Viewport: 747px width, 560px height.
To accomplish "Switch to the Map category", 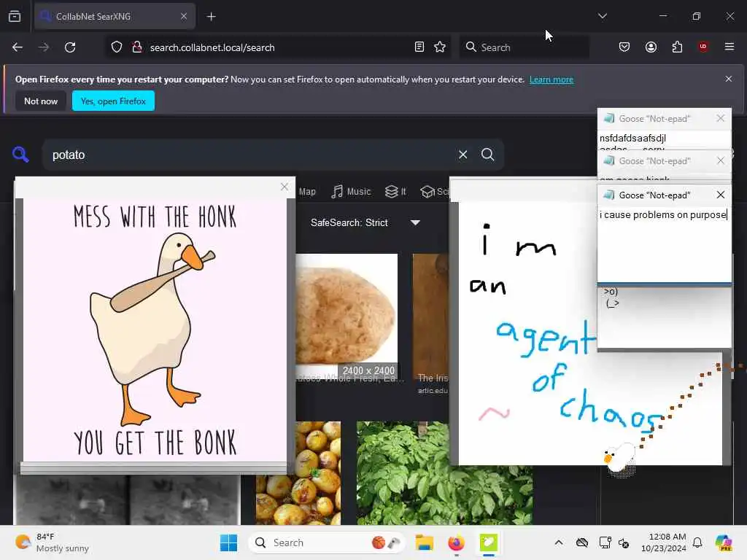I will tap(307, 192).
